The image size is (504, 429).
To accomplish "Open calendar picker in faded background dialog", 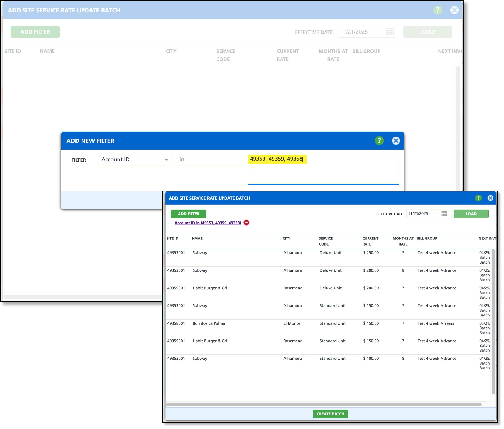I will click(390, 32).
